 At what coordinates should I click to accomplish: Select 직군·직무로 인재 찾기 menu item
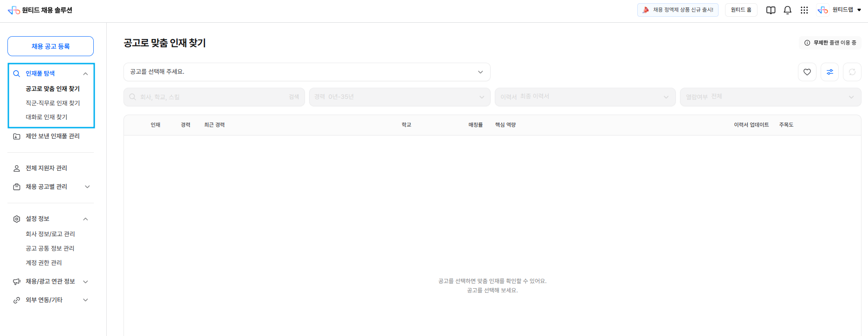point(52,103)
